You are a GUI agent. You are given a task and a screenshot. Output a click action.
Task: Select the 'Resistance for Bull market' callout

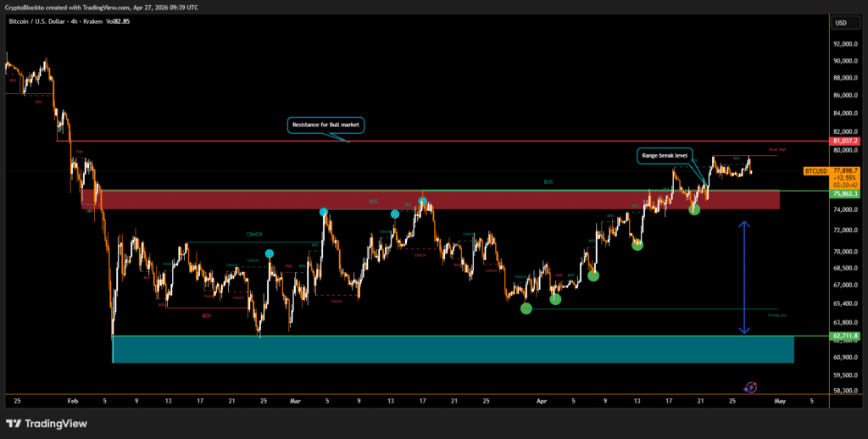[326, 125]
